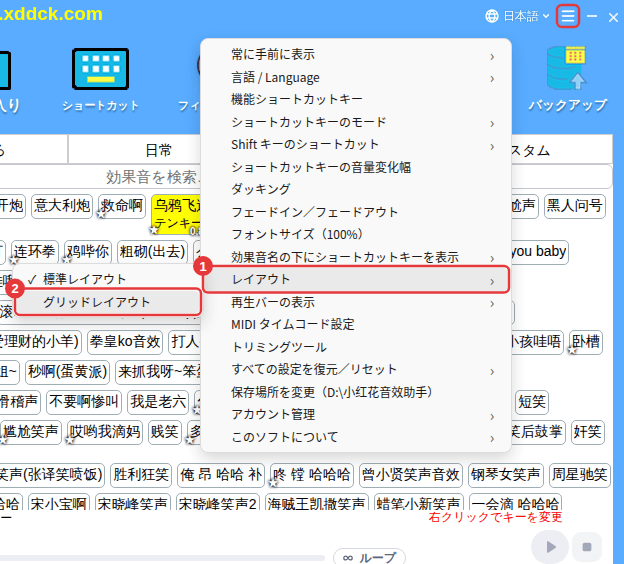Expand ショートカットキーのモード submenu

(356, 122)
